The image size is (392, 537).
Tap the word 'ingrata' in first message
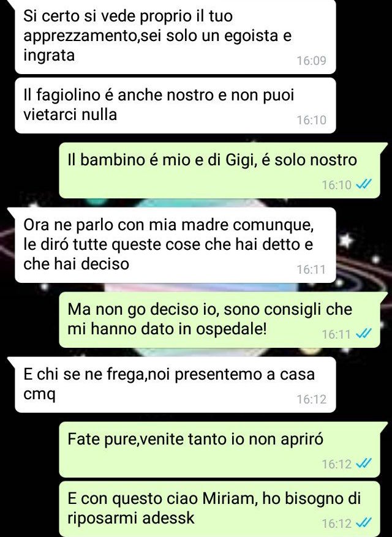[49, 56]
